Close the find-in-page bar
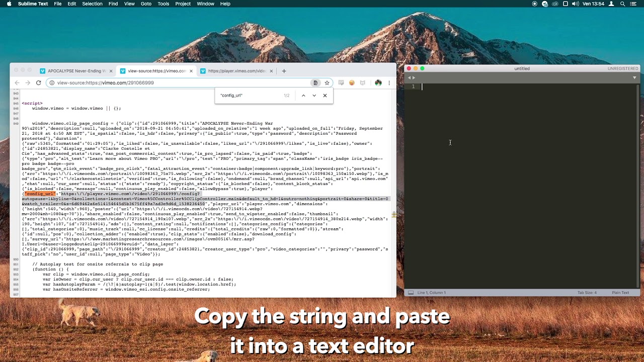The height and width of the screenshot is (362, 644). [325, 96]
